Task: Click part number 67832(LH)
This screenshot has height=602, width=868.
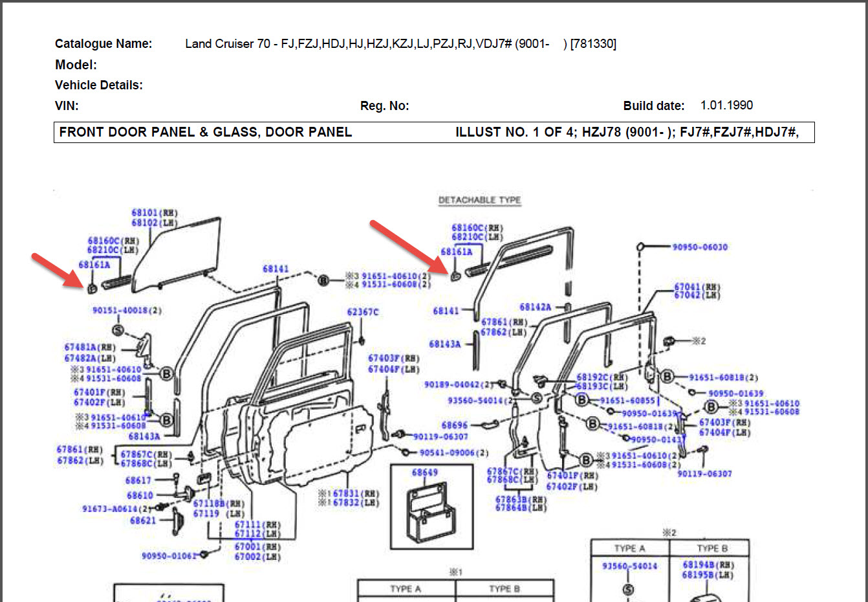Action: tap(356, 503)
